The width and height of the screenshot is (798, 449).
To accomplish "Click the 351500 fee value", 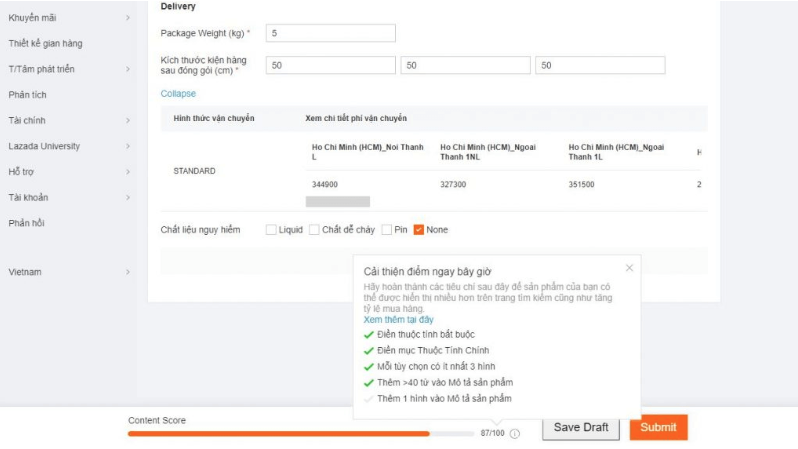I will click(x=581, y=184).
